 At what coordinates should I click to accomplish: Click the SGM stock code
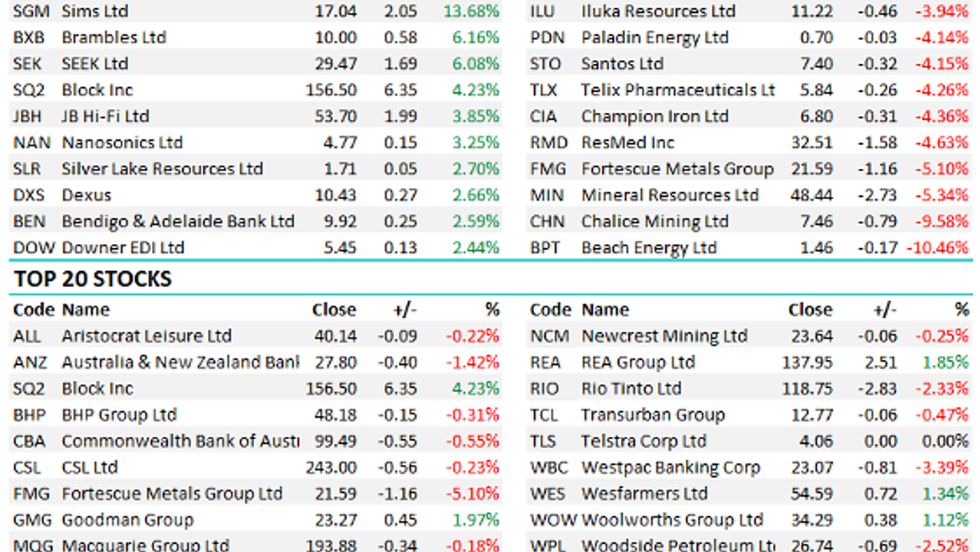[x=32, y=11]
